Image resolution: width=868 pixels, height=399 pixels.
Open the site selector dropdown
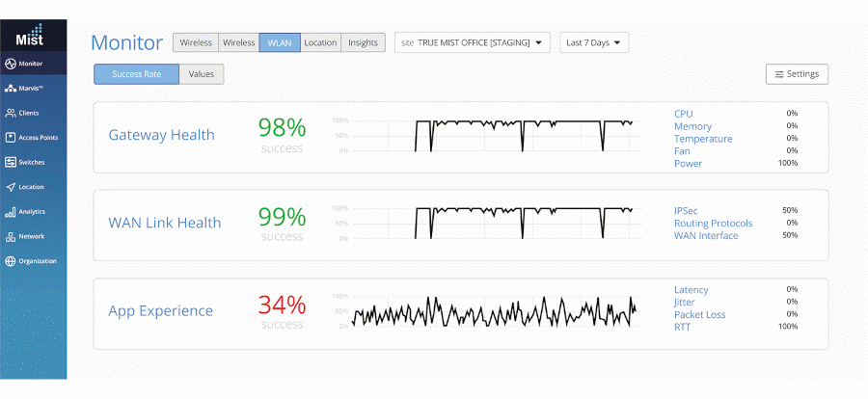click(x=473, y=42)
